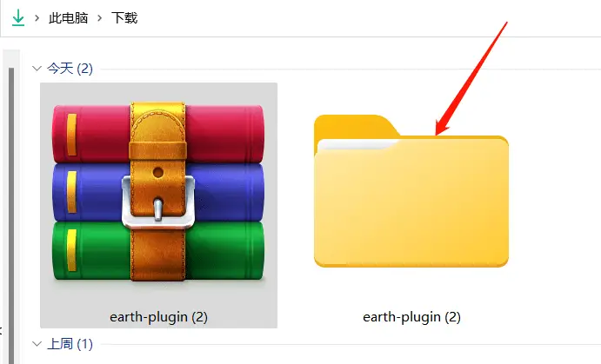
Task: Click scrollbar track above the scrollbar thumb
Action: point(11,58)
